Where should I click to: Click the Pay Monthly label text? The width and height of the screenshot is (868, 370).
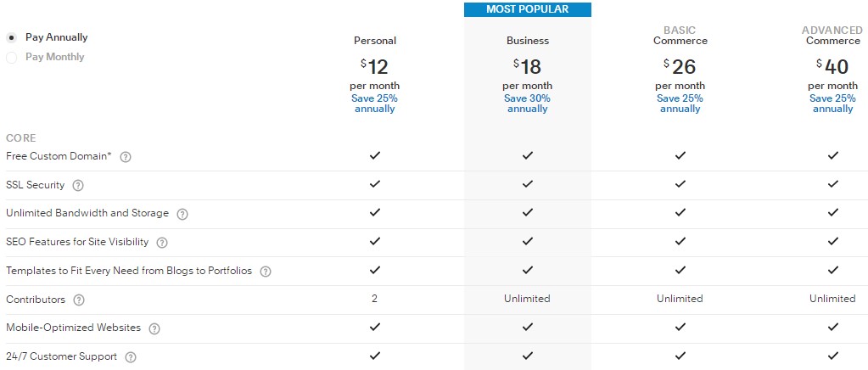pos(55,57)
